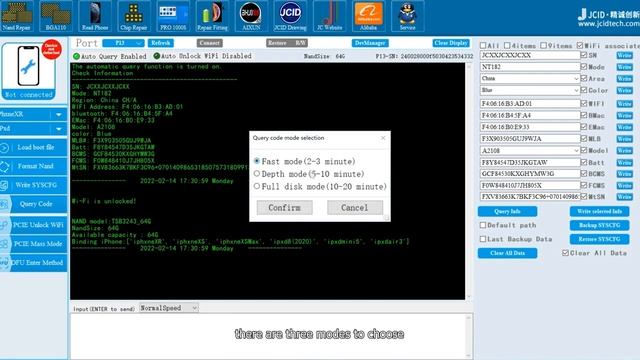Open the Nand Repair tool
The height and width of the screenshot is (360, 640).
[16, 16]
